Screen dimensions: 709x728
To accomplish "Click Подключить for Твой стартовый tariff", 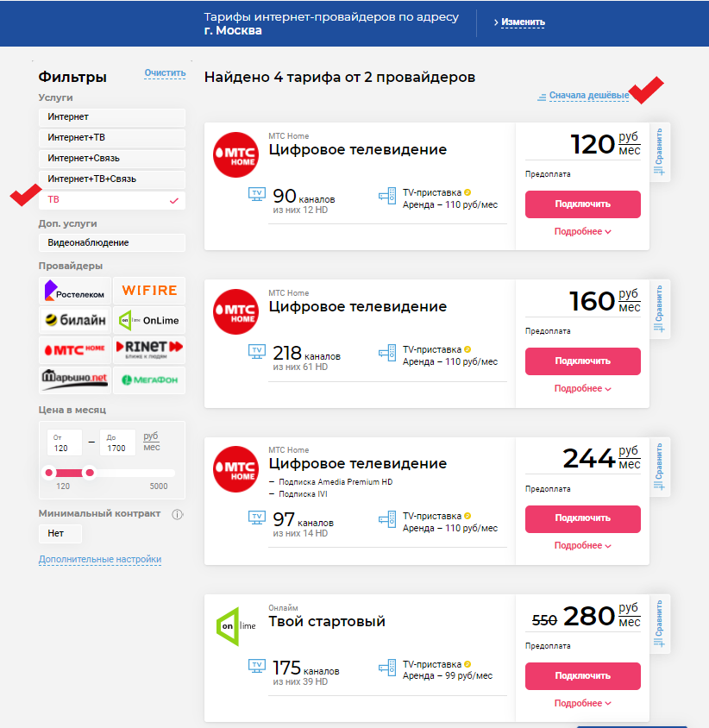I will click(583, 676).
